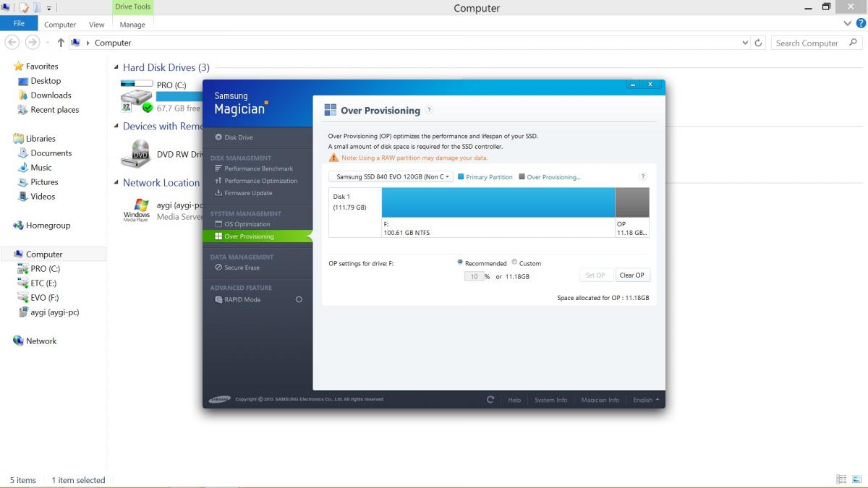The width and height of the screenshot is (868, 488).
Task: Click the gray OP partition segment
Action: tap(632, 202)
